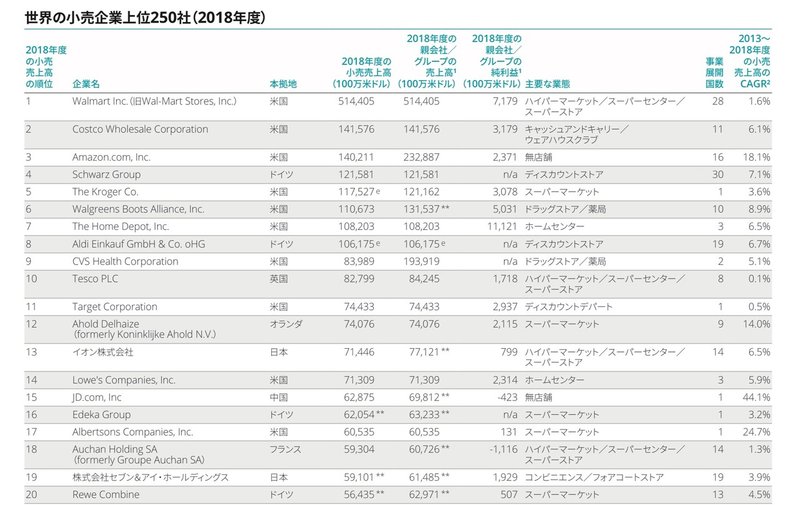Click CVS group revenue 193,919
The height and width of the screenshot is (505, 800).
click(421, 261)
